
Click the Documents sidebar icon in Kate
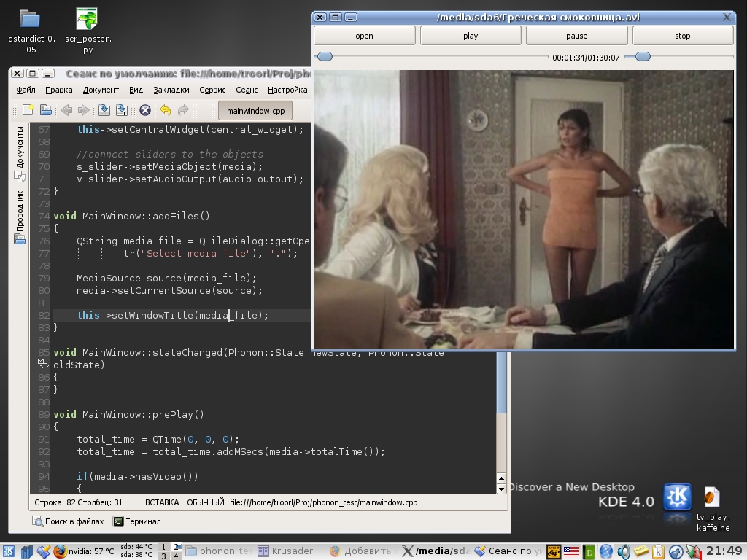click(20, 176)
